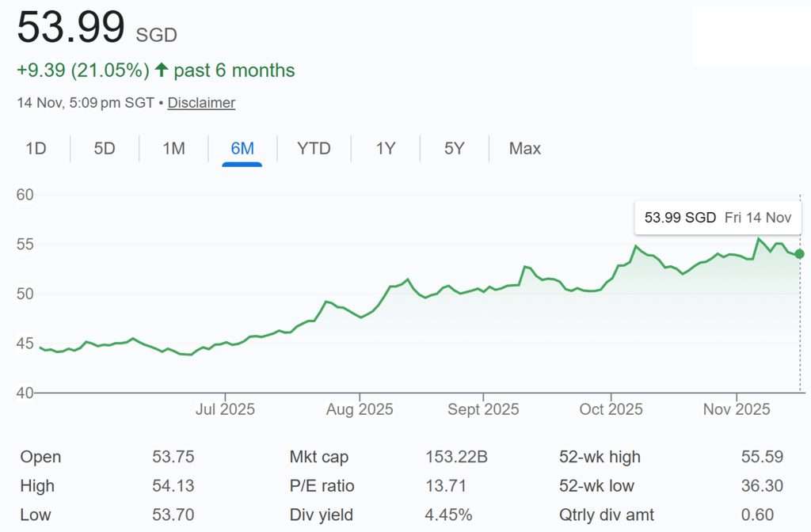The width and height of the screenshot is (811, 532).
Task: Click the 53.99 SGD tooltip box
Action: pos(718,217)
